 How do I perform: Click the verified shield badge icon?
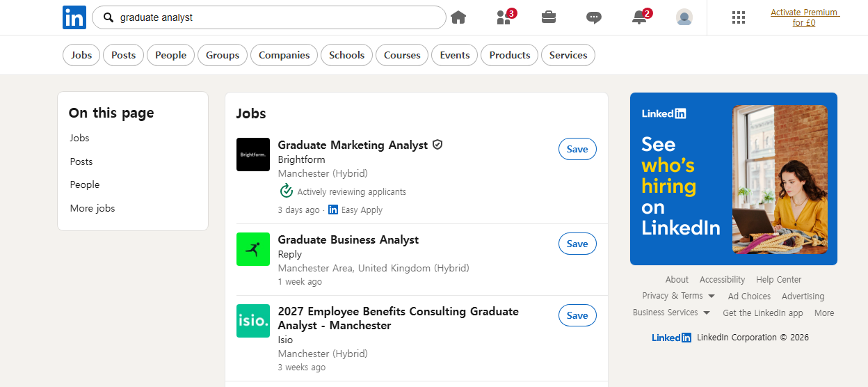click(x=437, y=145)
